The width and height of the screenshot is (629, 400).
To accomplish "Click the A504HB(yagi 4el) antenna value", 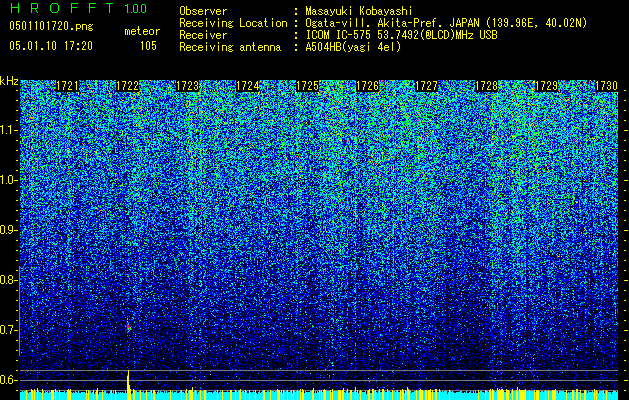I will 353,47.
